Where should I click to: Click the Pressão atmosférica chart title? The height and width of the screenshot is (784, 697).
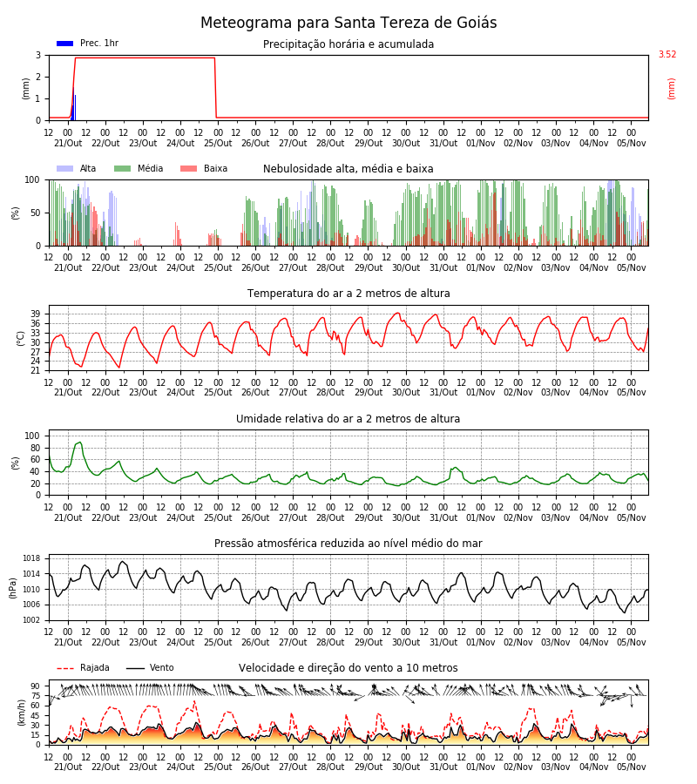pyautogui.click(x=348, y=544)
